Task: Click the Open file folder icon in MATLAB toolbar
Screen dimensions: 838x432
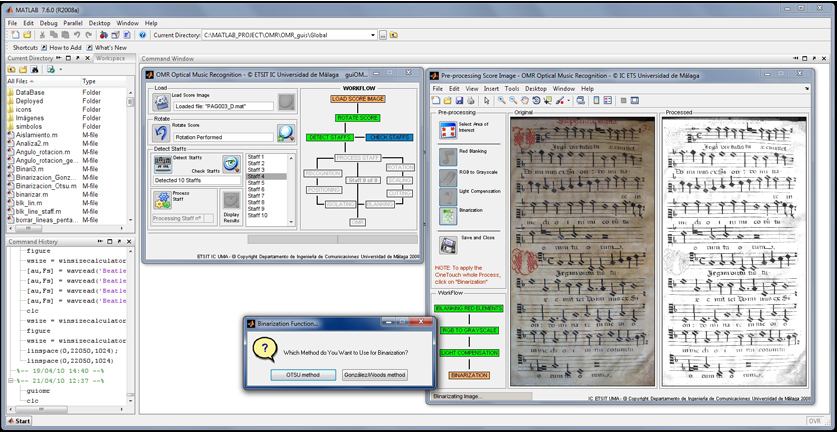Action: click(26, 35)
